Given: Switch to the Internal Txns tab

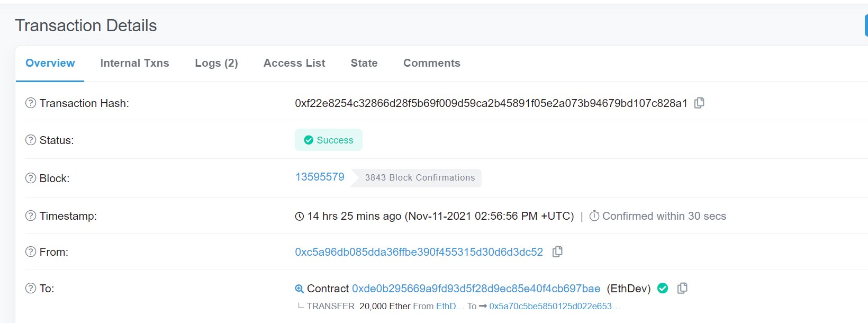Looking at the screenshot, I should [x=134, y=63].
